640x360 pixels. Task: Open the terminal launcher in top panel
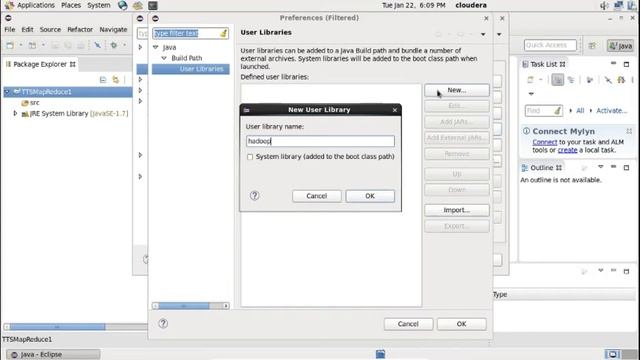153,5
